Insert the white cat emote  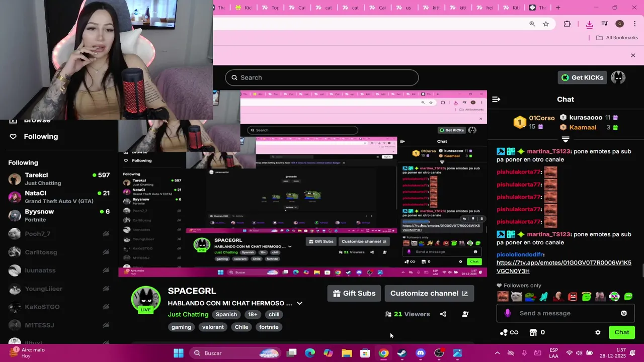click(517, 297)
